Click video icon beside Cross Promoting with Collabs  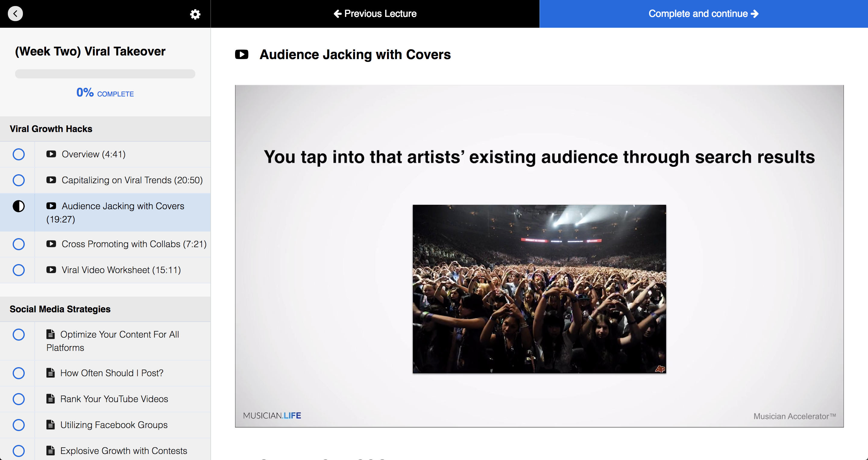[51, 244]
